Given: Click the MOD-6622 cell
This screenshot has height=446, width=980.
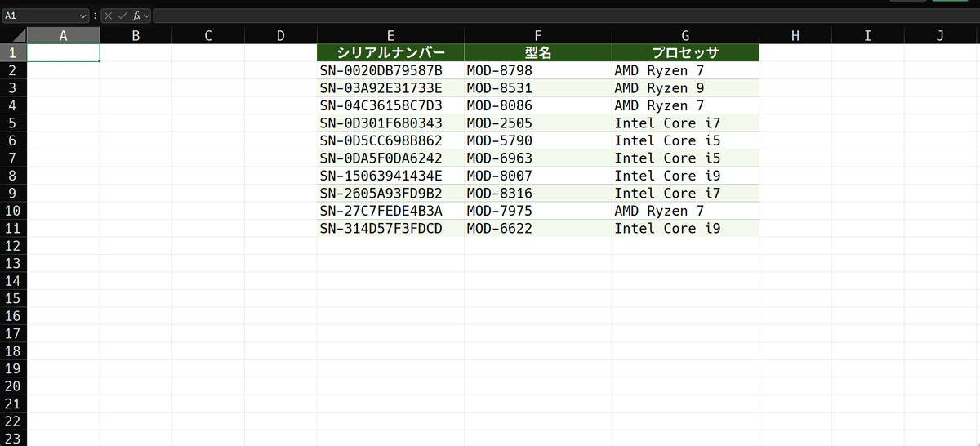Looking at the screenshot, I should pos(538,229).
